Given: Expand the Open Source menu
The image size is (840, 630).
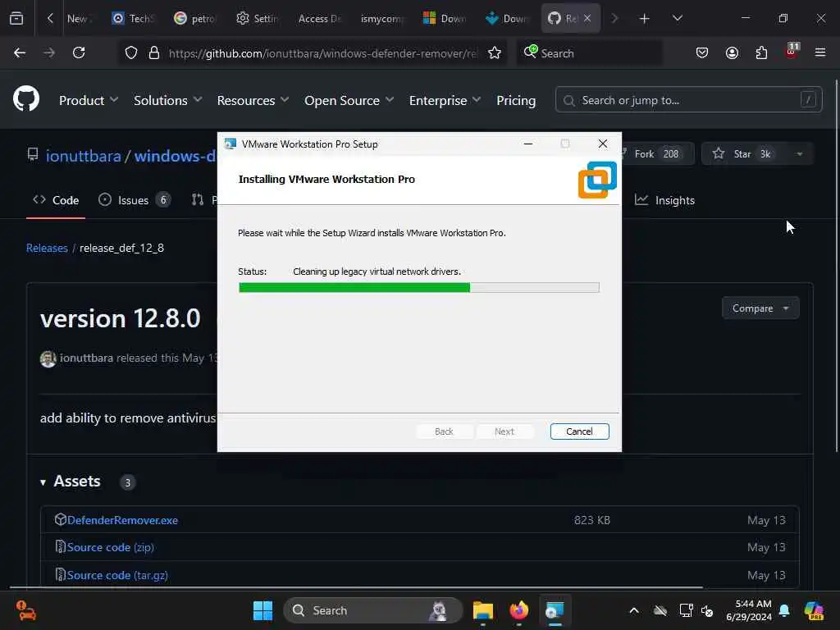Looking at the screenshot, I should [349, 100].
